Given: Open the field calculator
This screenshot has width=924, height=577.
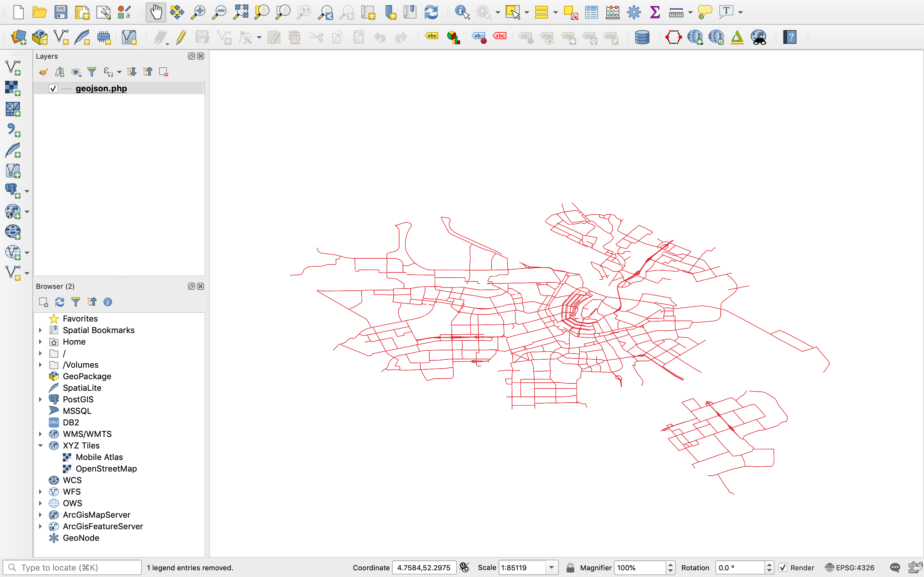Looking at the screenshot, I should point(612,12).
